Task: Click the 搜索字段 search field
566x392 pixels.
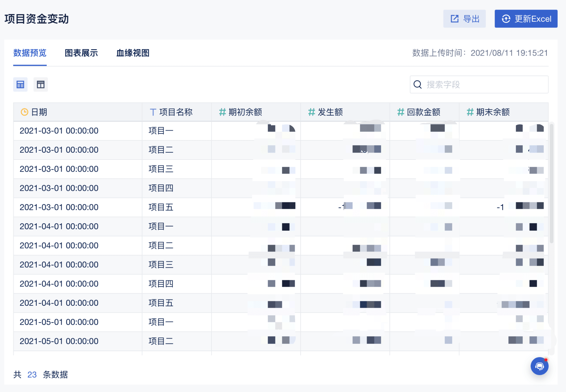Action: coord(479,84)
